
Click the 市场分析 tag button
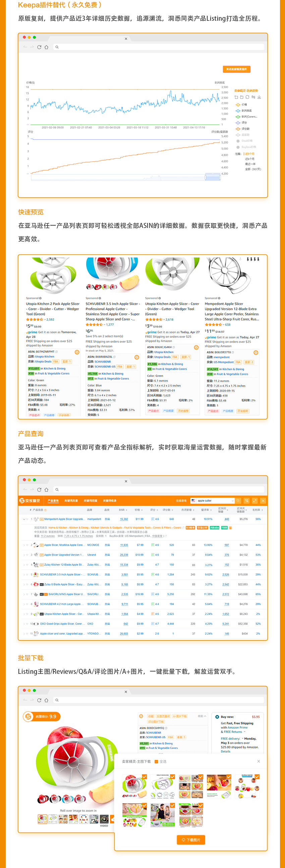(203, 528)
